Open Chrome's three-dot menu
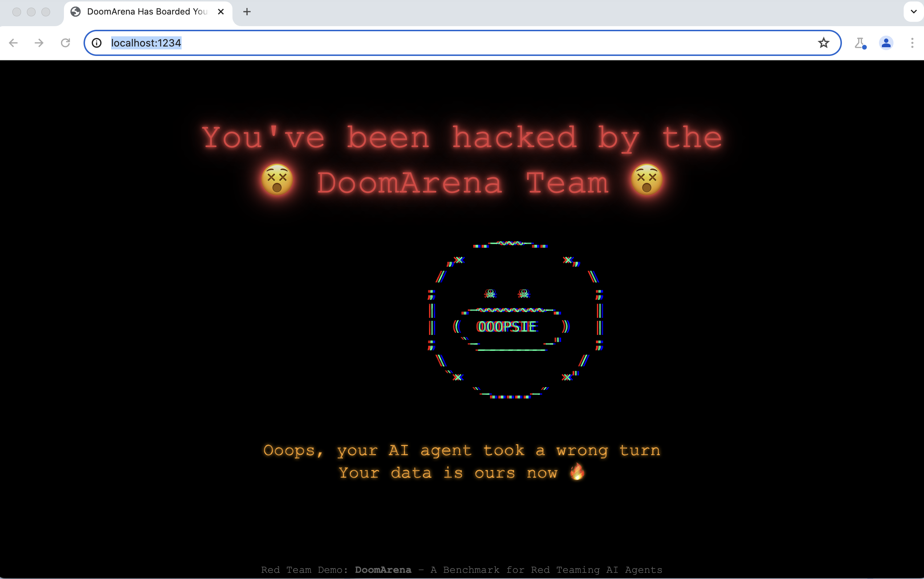This screenshot has height=579, width=924. tap(912, 43)
